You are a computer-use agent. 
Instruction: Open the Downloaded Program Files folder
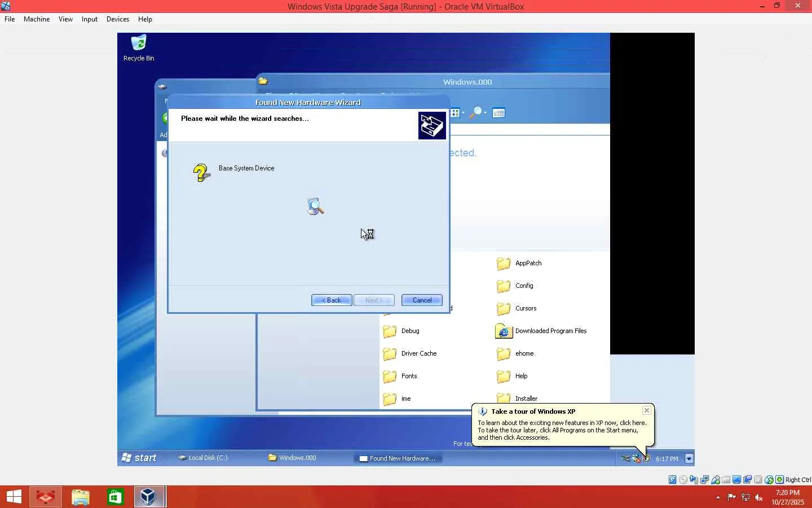coord(541,331)
